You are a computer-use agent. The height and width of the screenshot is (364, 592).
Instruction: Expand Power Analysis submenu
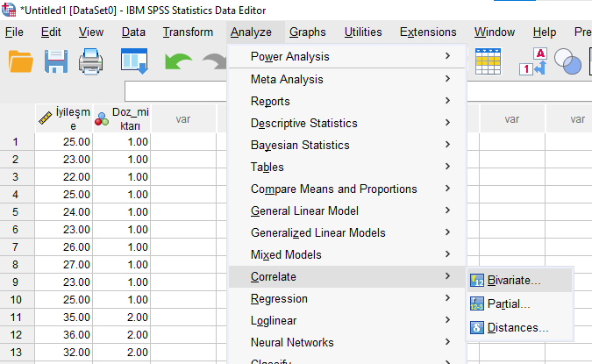(347, 56)
